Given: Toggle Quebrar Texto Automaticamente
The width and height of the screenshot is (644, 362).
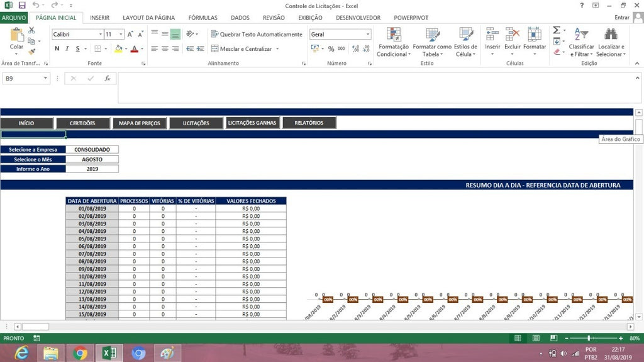Looking at the screenshot, I should coord(257,34).
